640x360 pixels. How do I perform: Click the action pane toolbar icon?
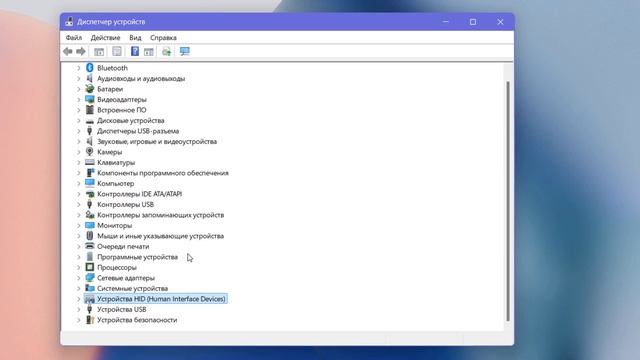(x=149, y=51)
